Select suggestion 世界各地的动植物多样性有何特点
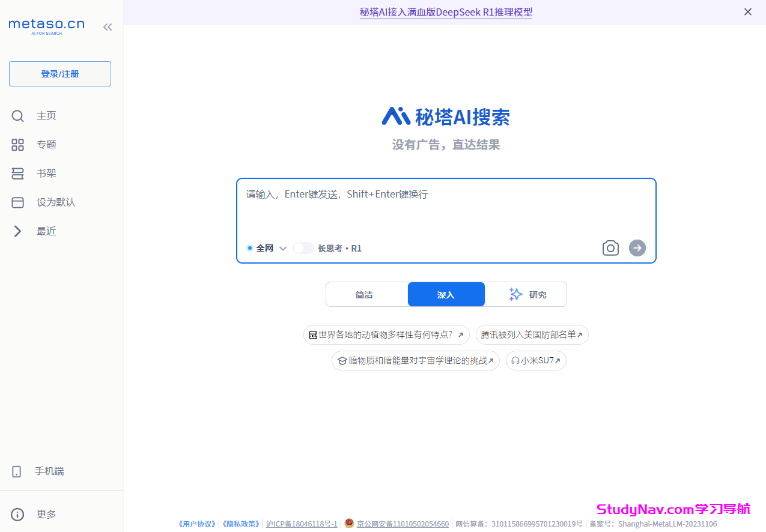 pos(386,334)
